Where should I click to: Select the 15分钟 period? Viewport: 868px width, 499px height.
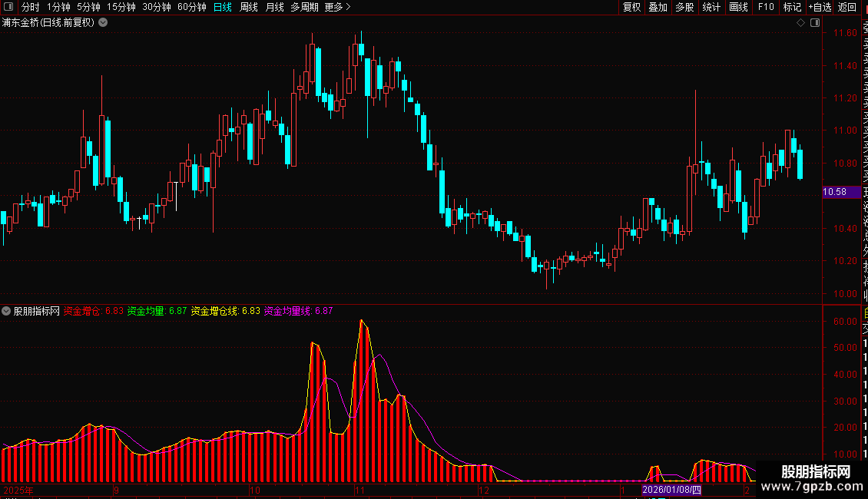click(121, 7)
